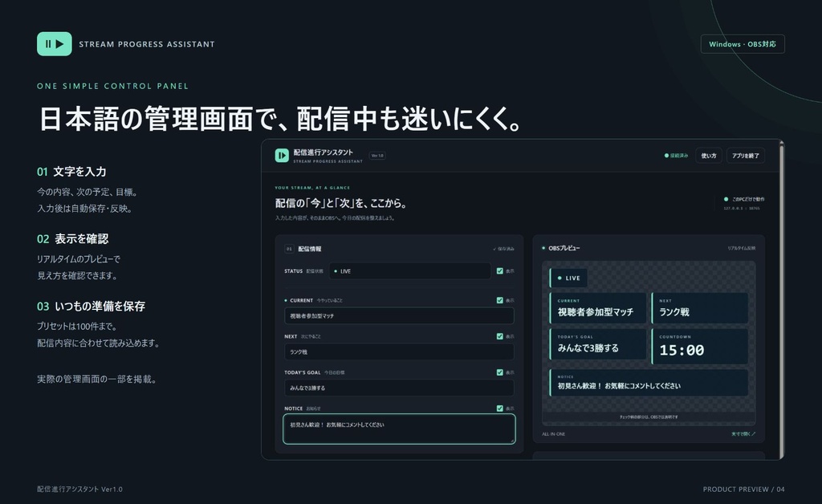Click the ALL-IN-ONE label under preview
This screenshot has height=504, width=822.
point(554,434)
